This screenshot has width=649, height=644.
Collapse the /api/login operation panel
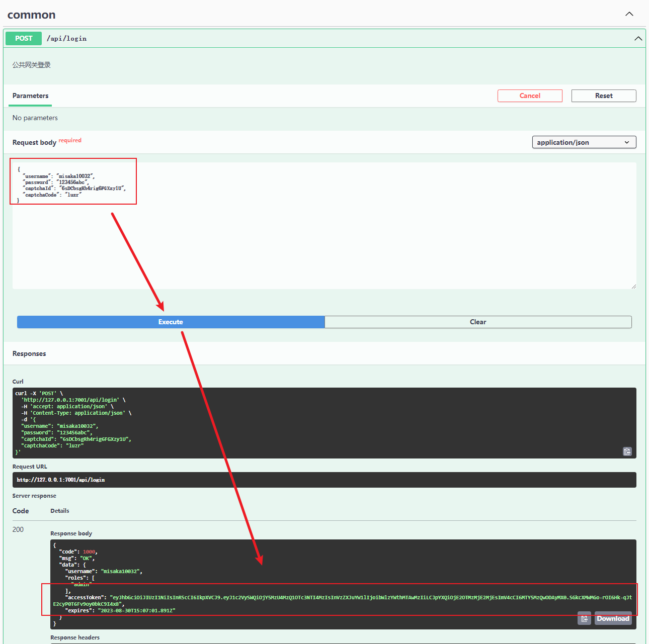pyautogui.click(x=638, y=38)
